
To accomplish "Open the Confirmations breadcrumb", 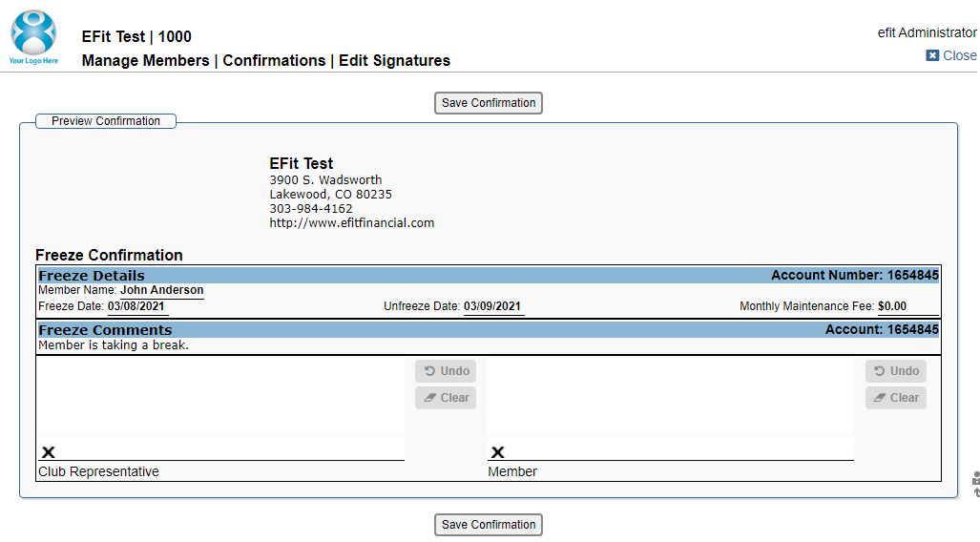I will (274, 61).
